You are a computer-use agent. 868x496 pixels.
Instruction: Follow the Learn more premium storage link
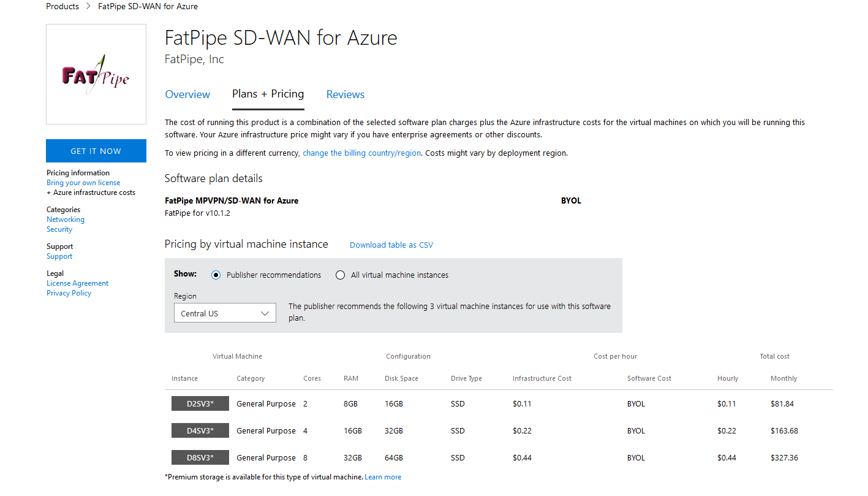click(x=383, y=477)
